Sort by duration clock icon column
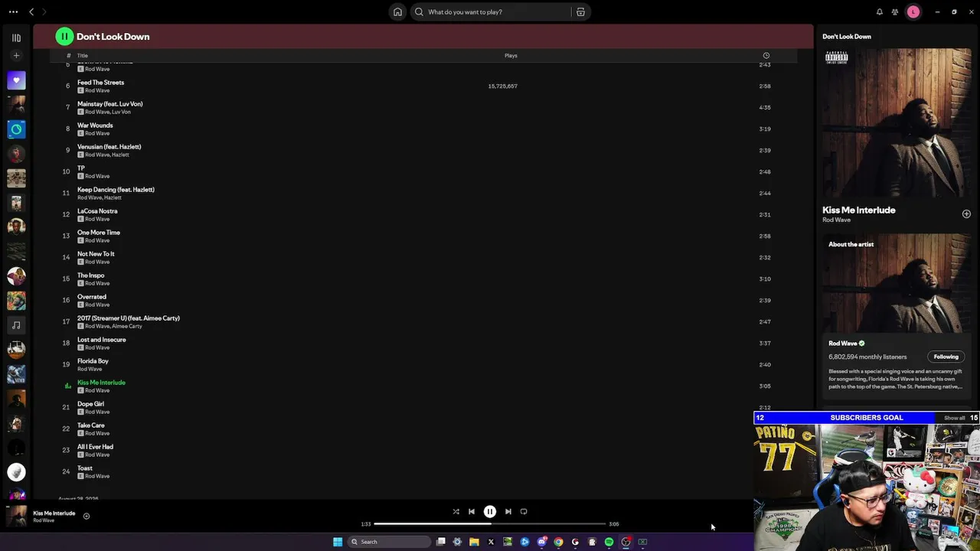 coord(766,55)
